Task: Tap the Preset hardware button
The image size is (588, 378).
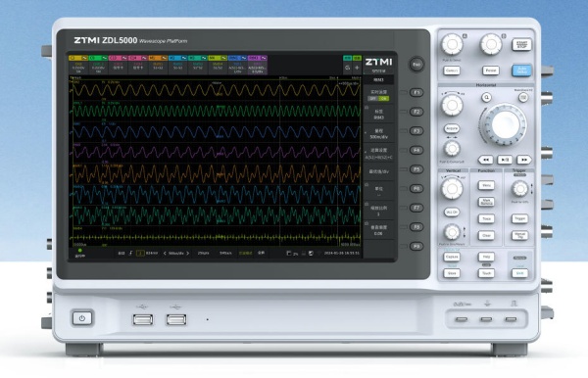Action: (x=490, y=71)
